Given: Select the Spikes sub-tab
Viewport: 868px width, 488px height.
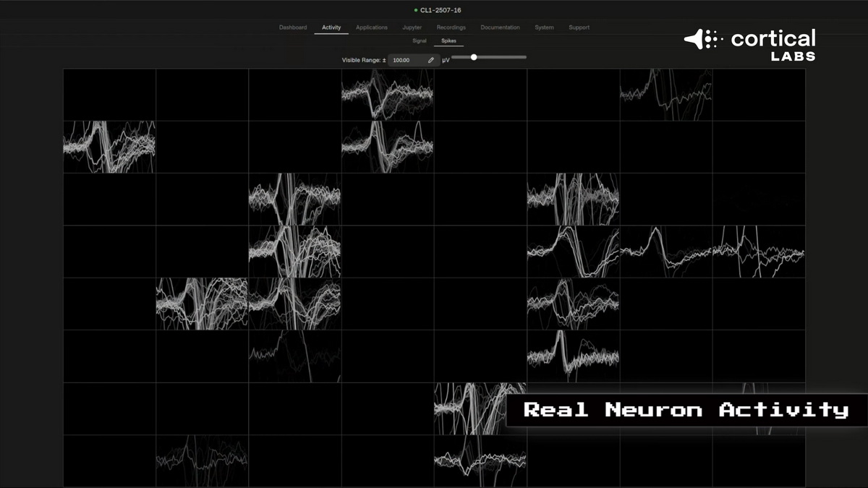Looking at the screenshot, I should click(448, 41).
